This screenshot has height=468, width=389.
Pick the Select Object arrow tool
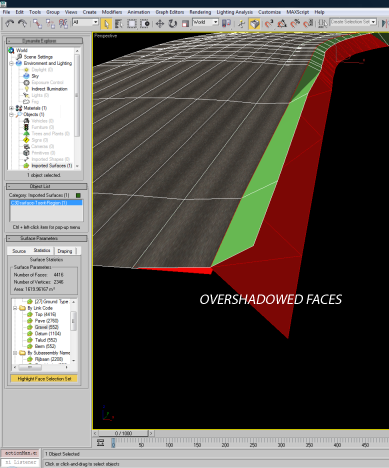(x=106, y=24)
